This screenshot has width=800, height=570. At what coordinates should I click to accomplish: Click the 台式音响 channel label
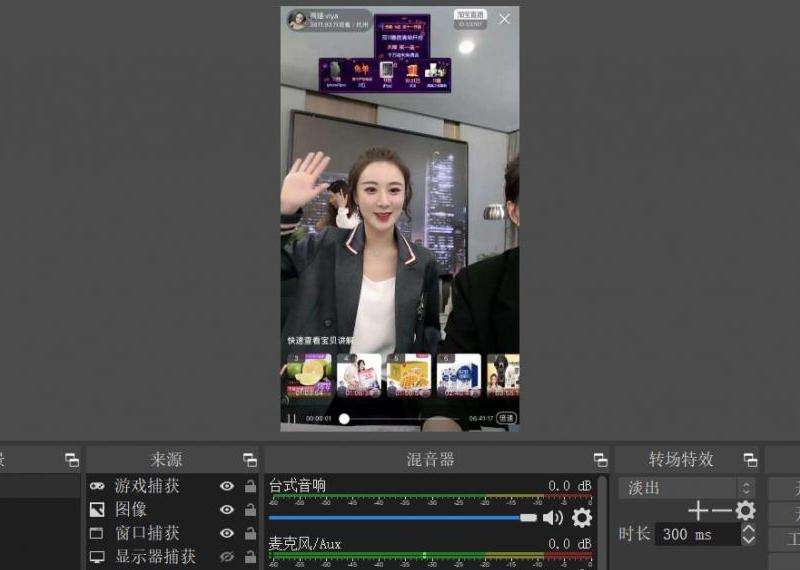tap(297, 485)
